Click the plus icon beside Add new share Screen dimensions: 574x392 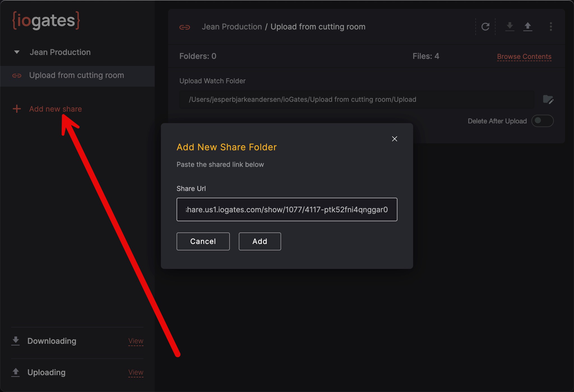tap(17, 109)
